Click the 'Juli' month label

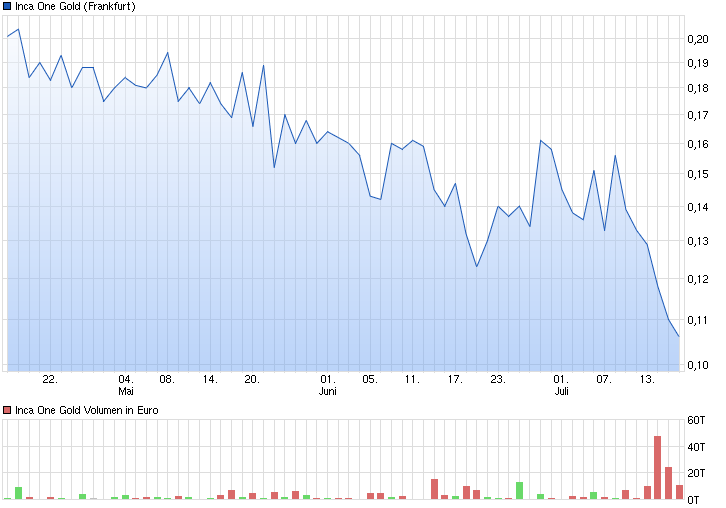(x=562, y=391)
